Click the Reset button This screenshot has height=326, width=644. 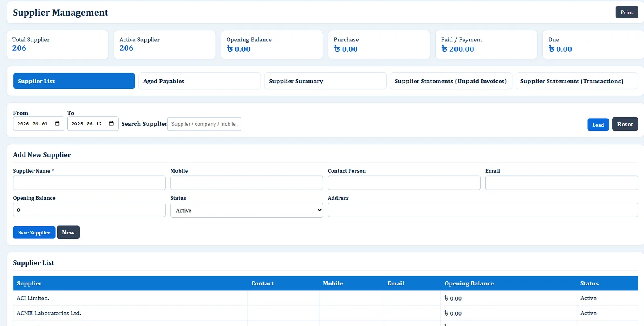625,124
